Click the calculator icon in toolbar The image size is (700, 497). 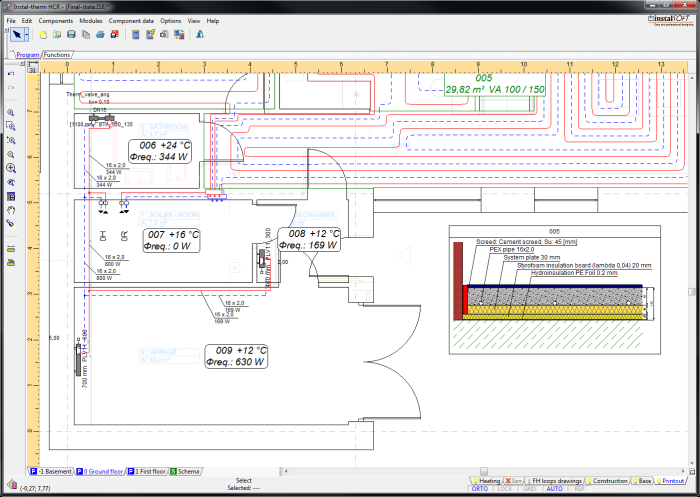click(x=136, y=34)
